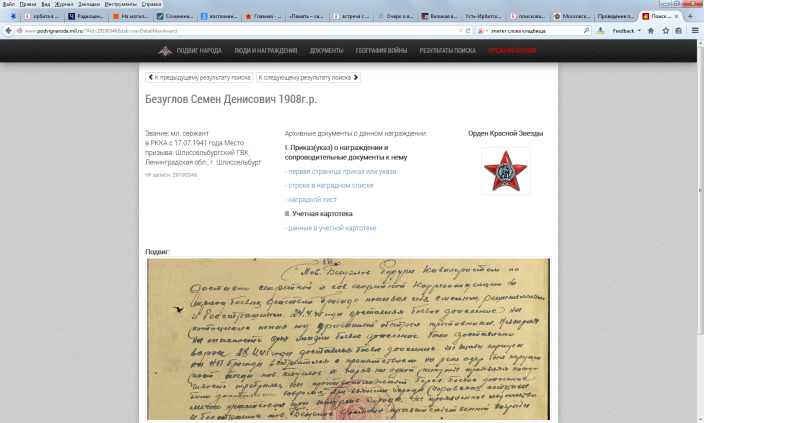The height and width of the screenshot is (423, 800).
Task: Reload the page with the refresh icon
Action: [467, 31]
